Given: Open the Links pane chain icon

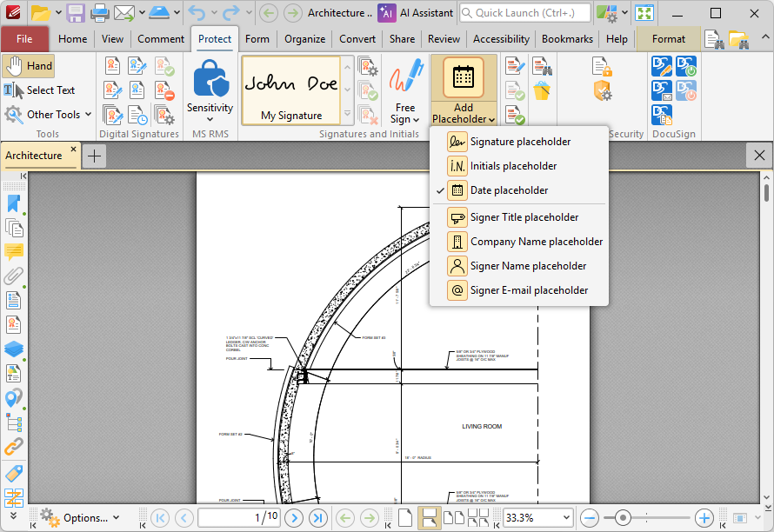Looking at the screenshot, I should (14, 447).
